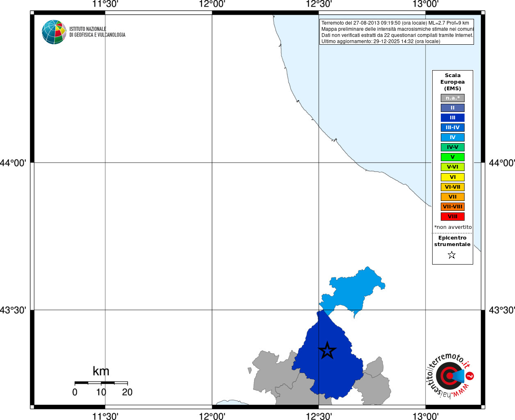This screenshot has width=515, height=420.
Task: Click 'Ultimo aggiornamento: 29-12-2025' line
Action: tap(381, 41)
